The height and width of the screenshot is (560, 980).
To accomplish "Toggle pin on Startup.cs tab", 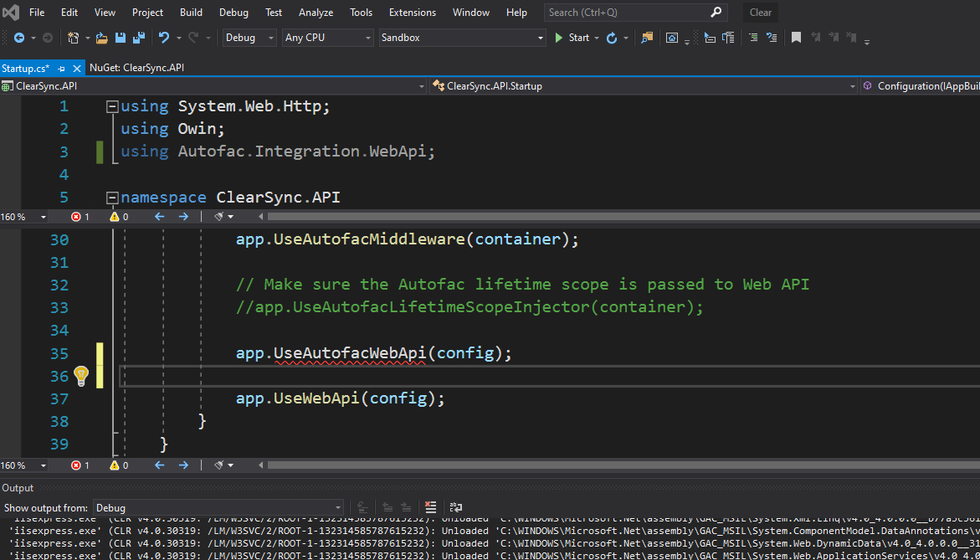I will 62,68.
